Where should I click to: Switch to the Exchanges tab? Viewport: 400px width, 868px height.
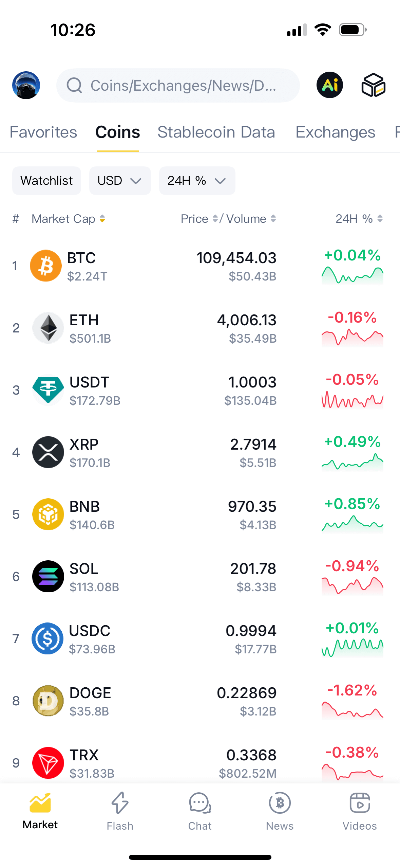[x=335, y=132]
